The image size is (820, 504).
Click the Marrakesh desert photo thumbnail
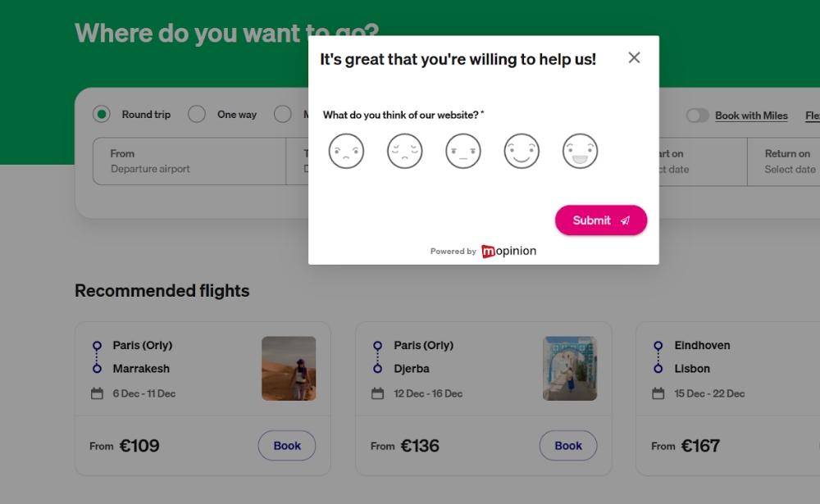tap(289, 368)
